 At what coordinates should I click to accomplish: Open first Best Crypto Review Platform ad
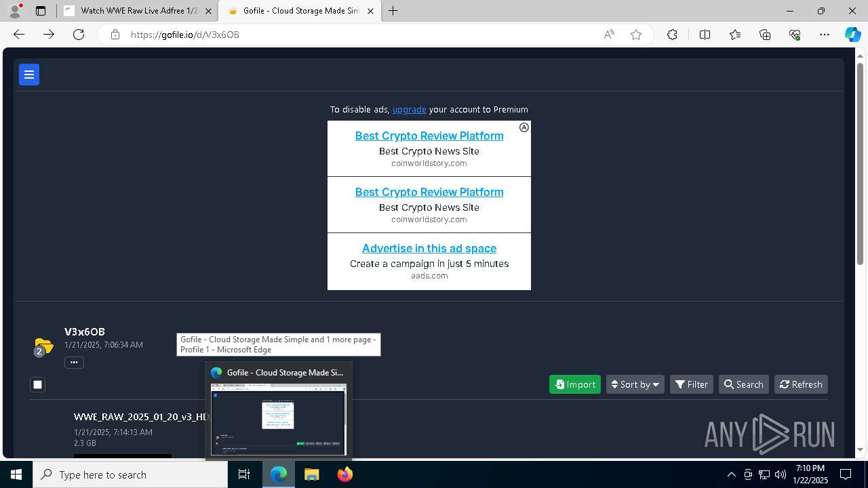click(429, 136)
